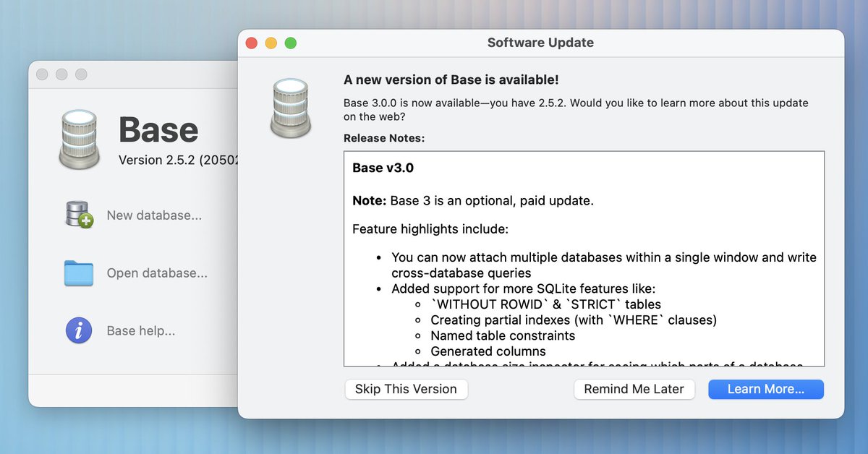
Task: Click the 'Named table constraints' bullet
Action: [x=503, y=335]
